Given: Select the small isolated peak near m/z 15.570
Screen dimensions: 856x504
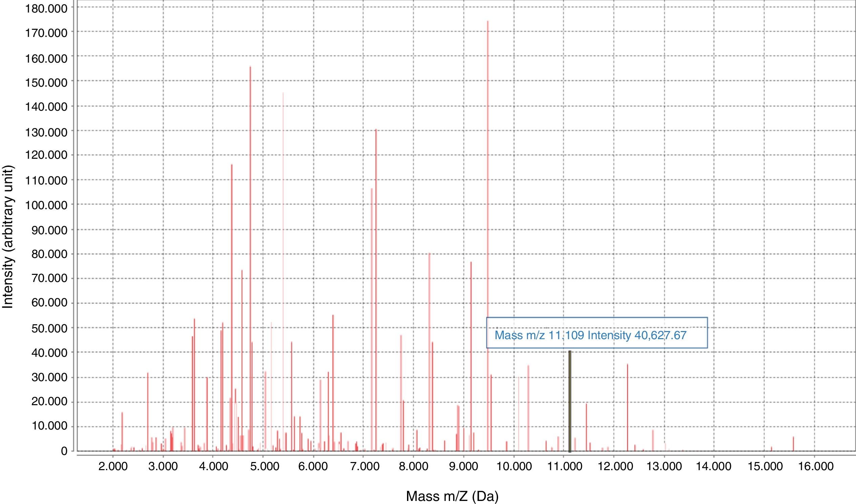Looking at the screenshot, I should pyautogui.click(x=793, y=444).
